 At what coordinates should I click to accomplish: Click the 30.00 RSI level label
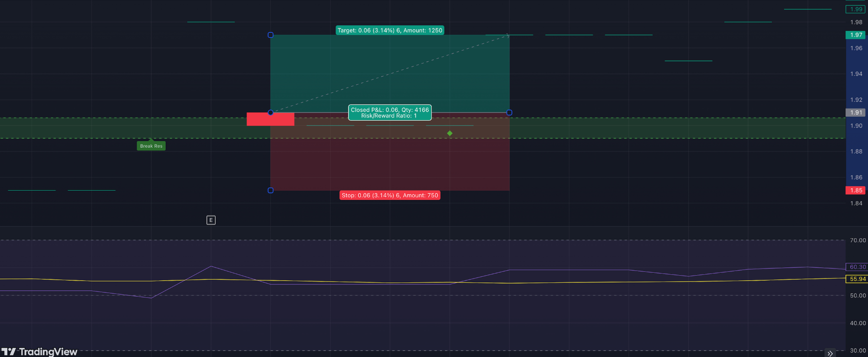point(858,350)
